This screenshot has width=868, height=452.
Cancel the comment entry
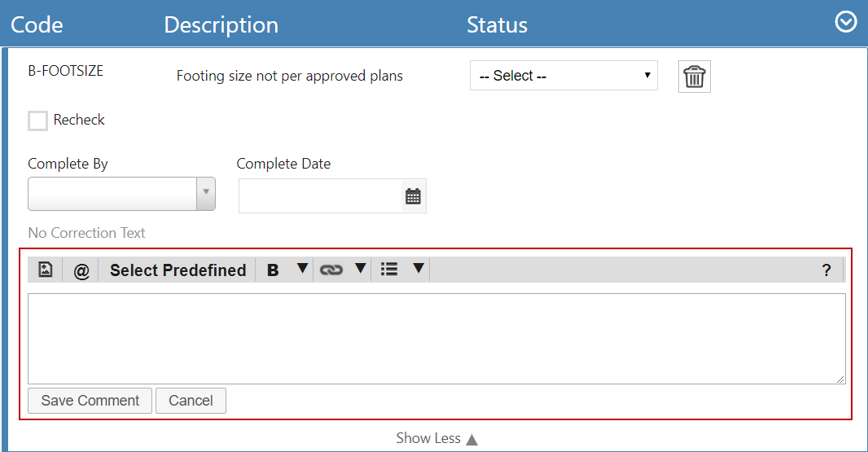[x=191, y=401]
